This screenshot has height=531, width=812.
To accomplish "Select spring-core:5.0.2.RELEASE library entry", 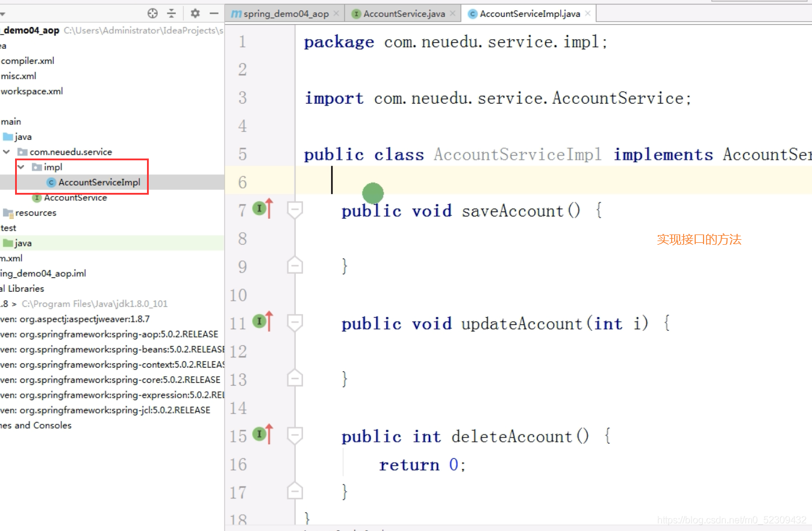I will coord(110,380).
